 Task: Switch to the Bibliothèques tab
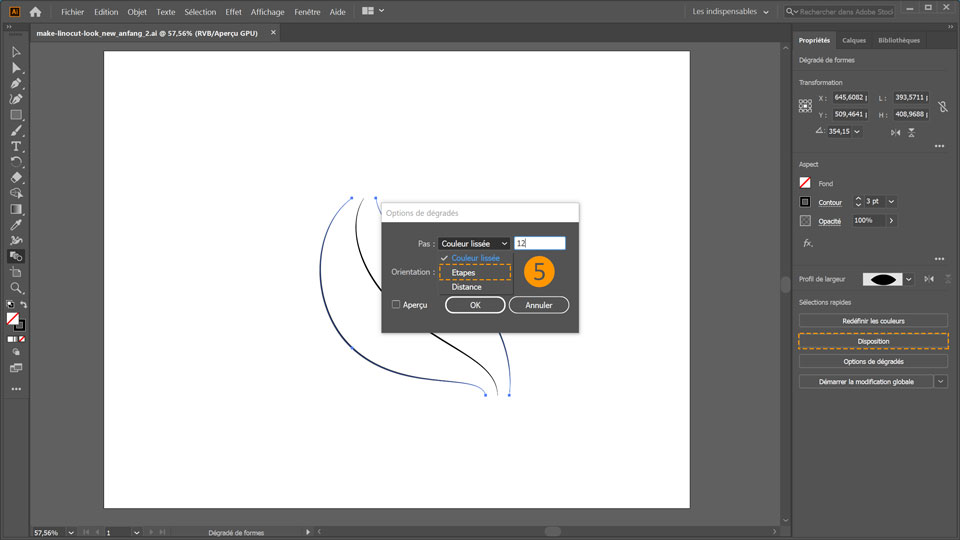click(x=899, y=40)
